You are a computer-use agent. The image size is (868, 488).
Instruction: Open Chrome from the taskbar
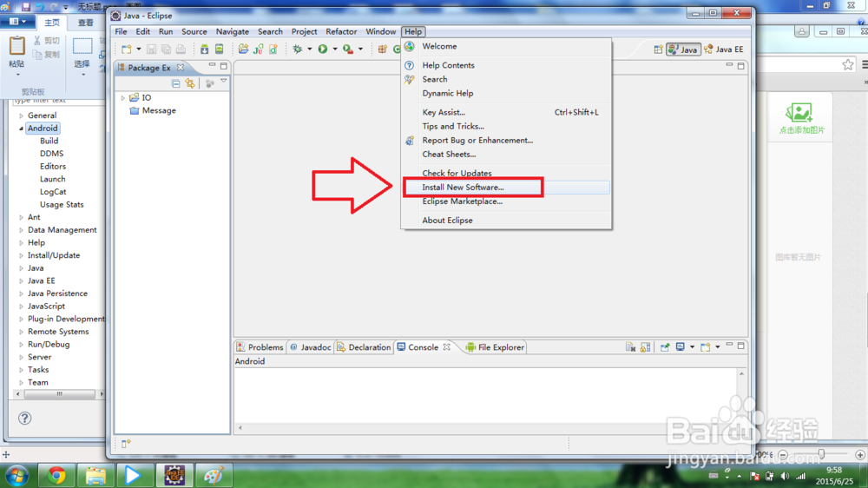coord(56,475)
